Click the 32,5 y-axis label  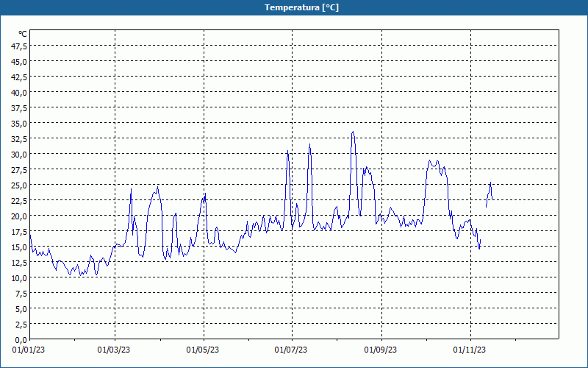tap(20, 139)
